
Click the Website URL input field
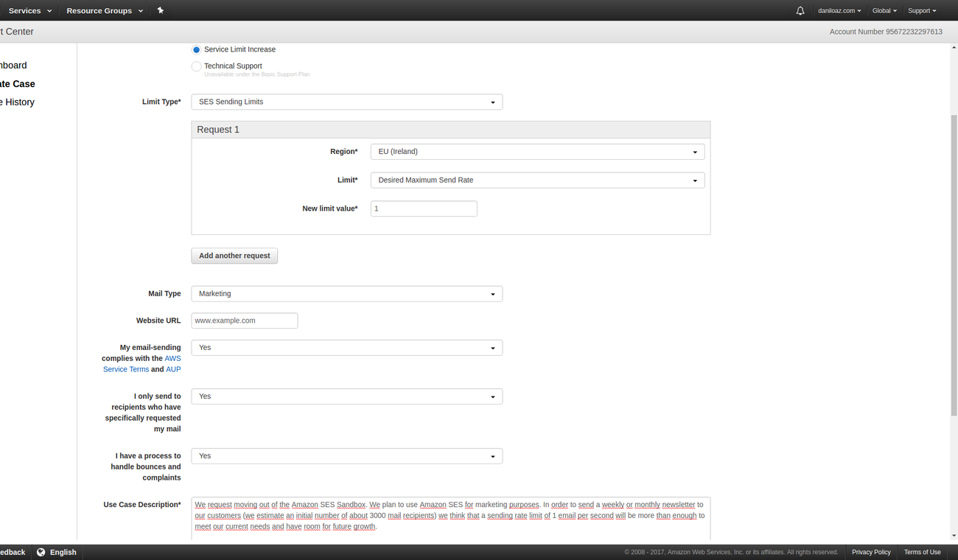tap(244, 321)
